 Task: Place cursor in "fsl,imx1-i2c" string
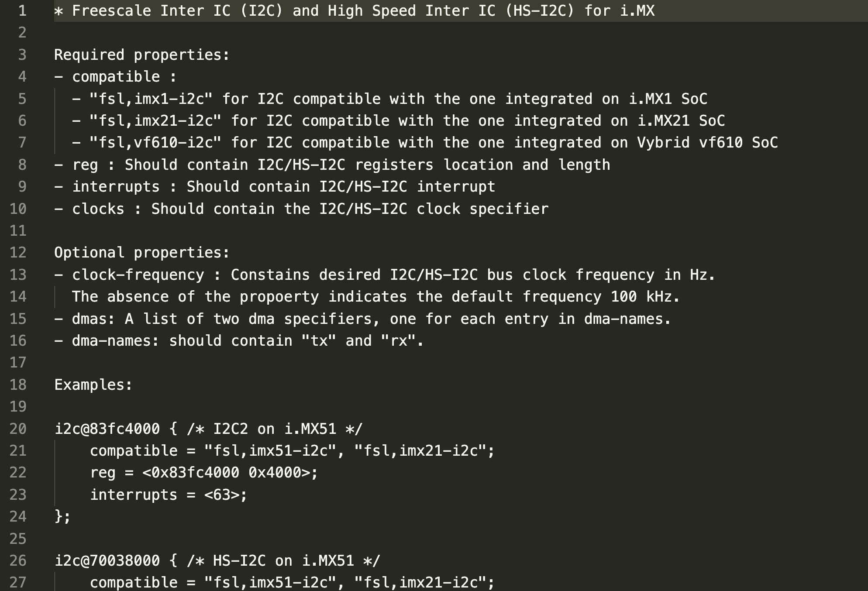[151, 99]
